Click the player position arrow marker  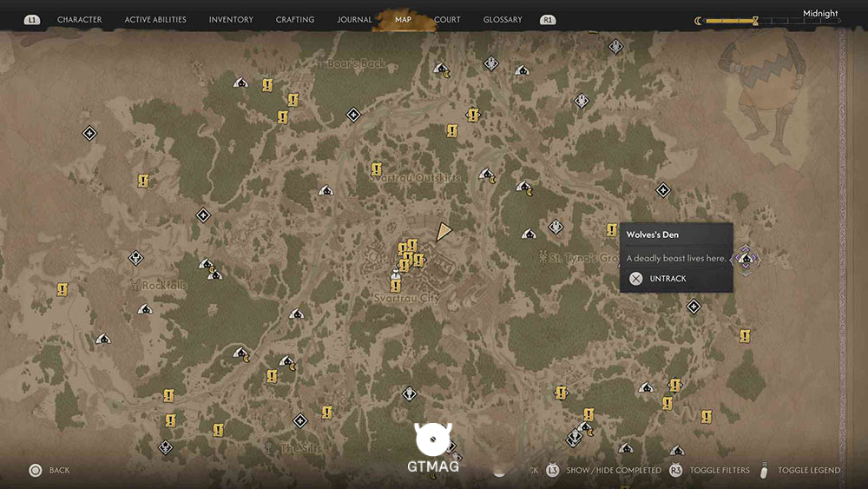(x=443, y=232)
